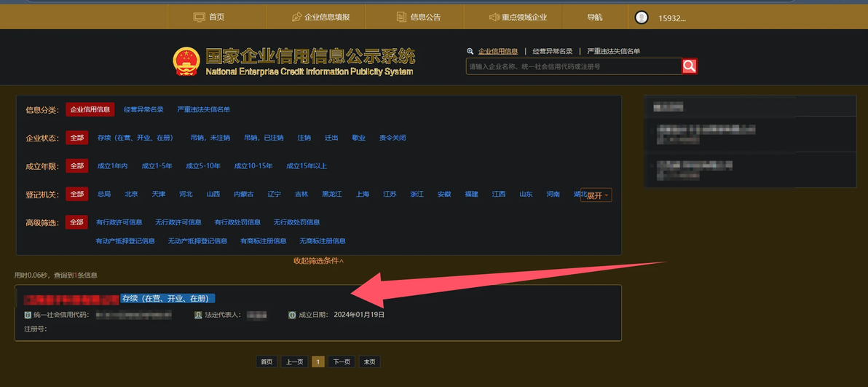Select red 企业信用信息 in 信息分类 row
This screenshot has width=868, height=387.
(x=90, y=109)
